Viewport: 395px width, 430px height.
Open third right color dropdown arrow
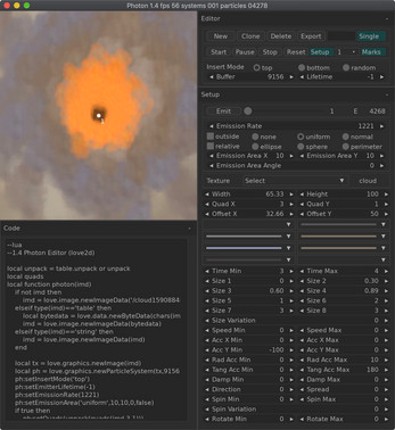coord(383,248)
